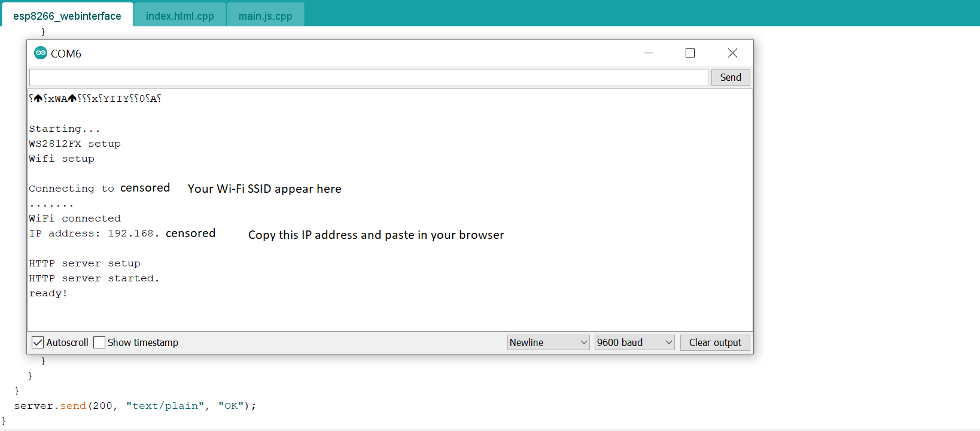Disable the Autoscroll checkbox
This screenshot has width=980, height=431.
(x=38, y=342)
